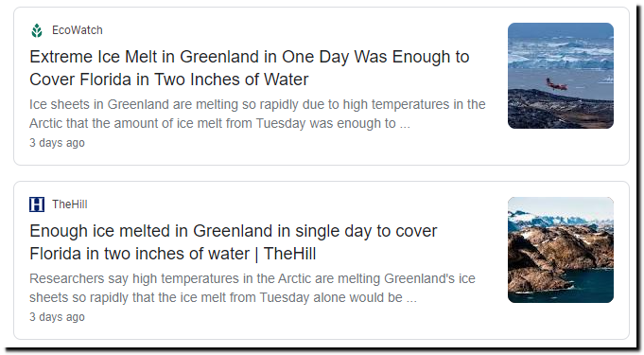Click the thumbnail with red plane over ice

pos(561,76)
